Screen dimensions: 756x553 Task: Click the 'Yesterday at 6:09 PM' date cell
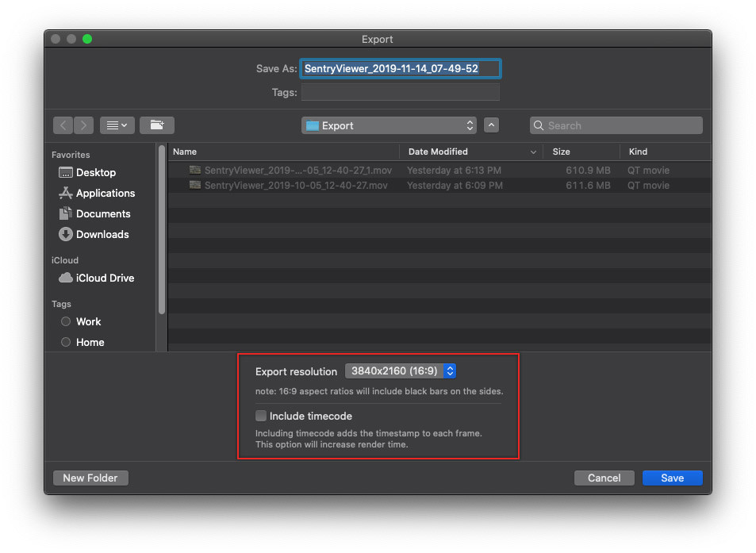click(x=455, y=186)
